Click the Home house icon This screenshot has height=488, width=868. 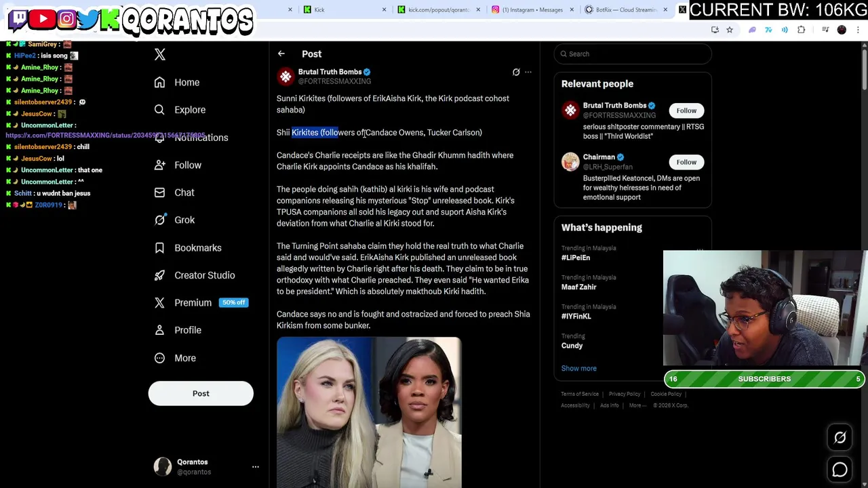click(159, 82)
